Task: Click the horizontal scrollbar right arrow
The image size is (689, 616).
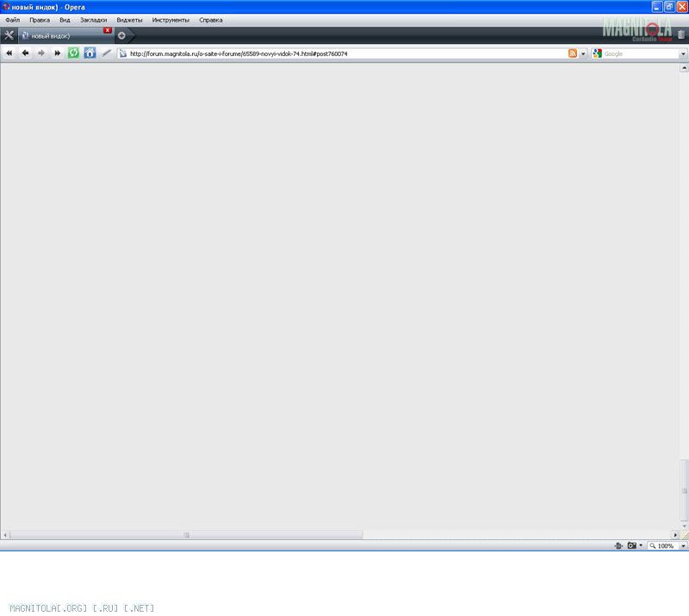Action: (x=675, y=535)
